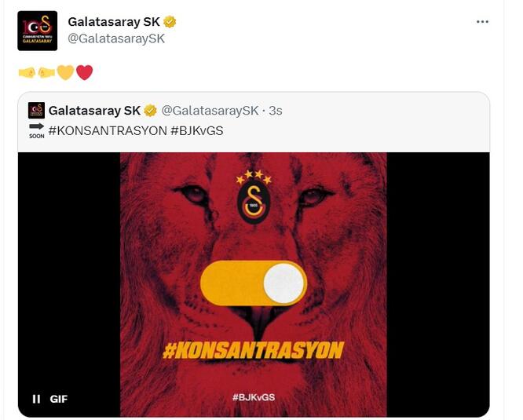Click the GIF label badge

(x=59, y=399)
